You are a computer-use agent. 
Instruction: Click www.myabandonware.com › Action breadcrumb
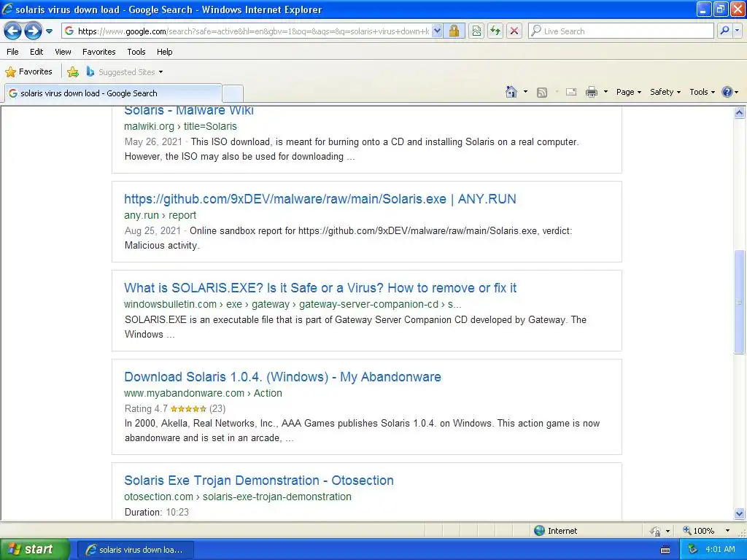pos(203,393)
